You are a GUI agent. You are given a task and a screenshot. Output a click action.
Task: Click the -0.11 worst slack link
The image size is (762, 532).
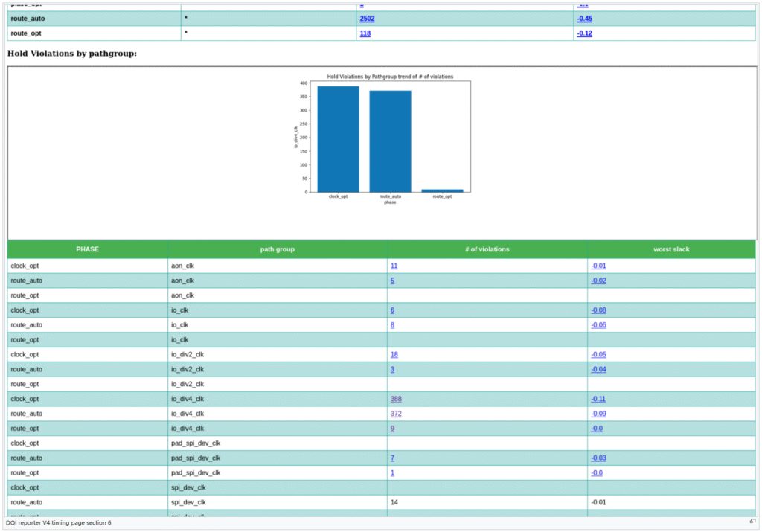pyautogui.click(x=598, y=399)
